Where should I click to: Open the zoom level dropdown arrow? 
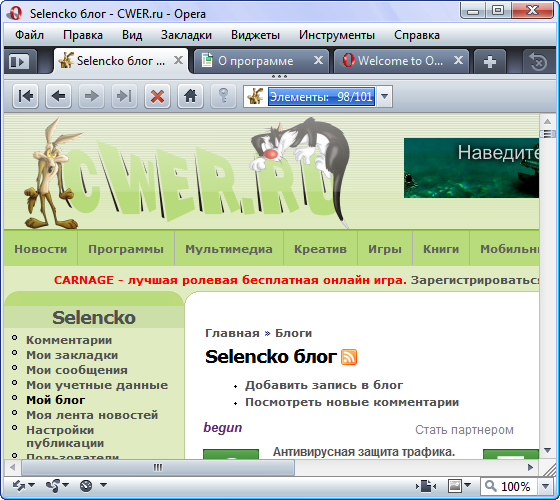[545, 486]
